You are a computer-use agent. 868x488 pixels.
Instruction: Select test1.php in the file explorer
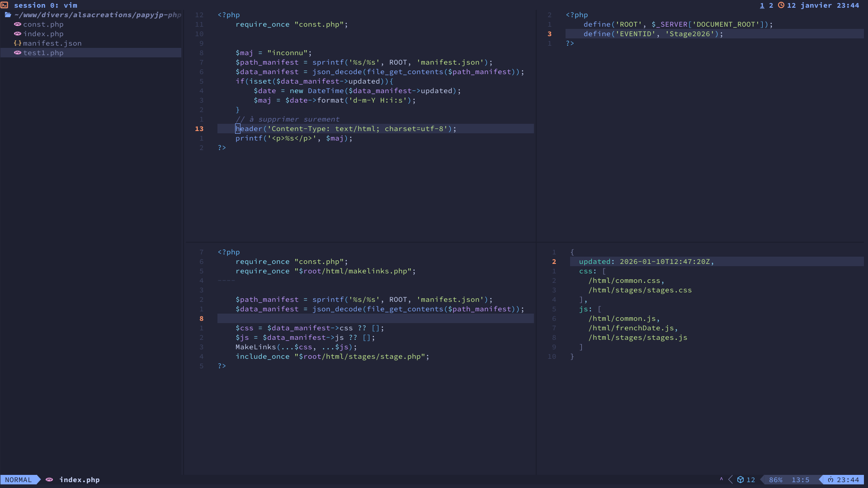(x=43, y=53)
